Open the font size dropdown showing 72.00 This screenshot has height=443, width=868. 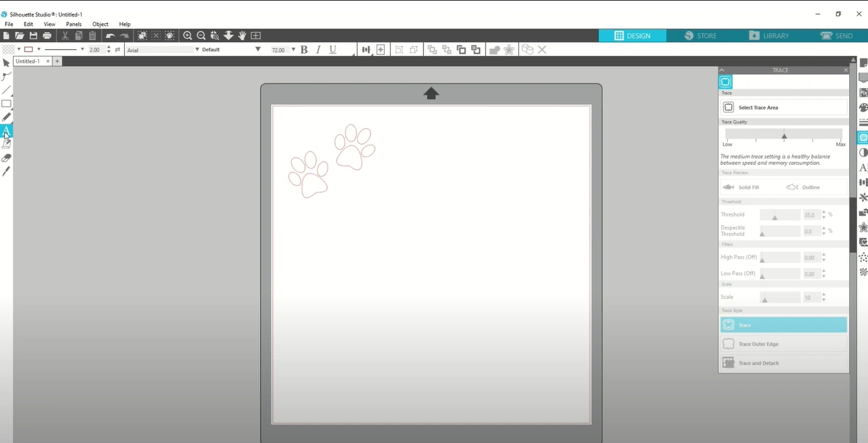[x=282, y=49]
